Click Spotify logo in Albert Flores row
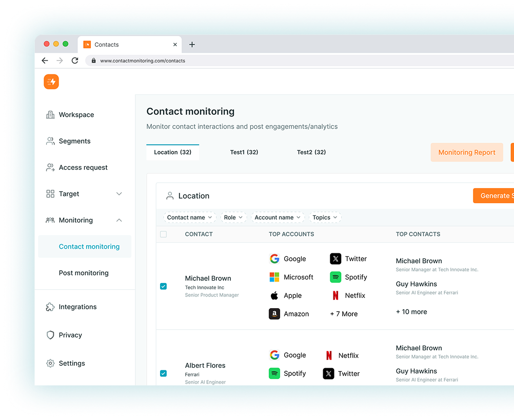Viewport: 514px width, 420px height. [274, 373]
